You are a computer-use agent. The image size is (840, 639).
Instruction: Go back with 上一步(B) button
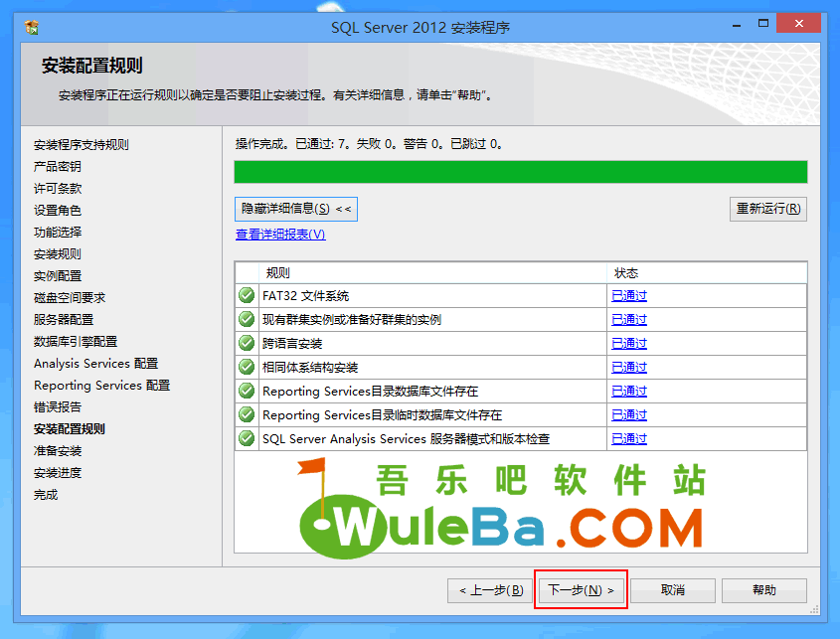(x=490, y=590)
